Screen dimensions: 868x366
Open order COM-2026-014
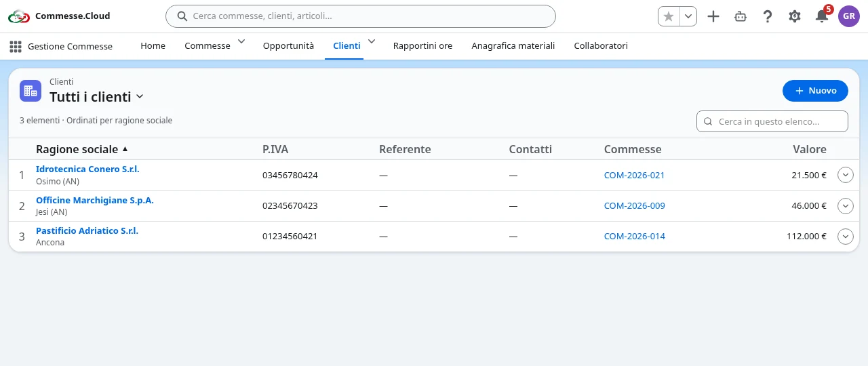click(x=635, y=237)
